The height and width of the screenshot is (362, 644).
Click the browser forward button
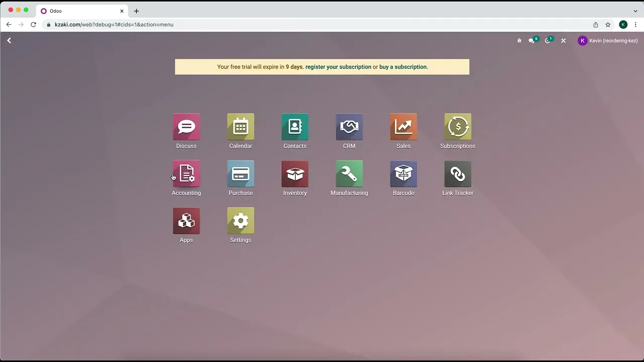21,24
